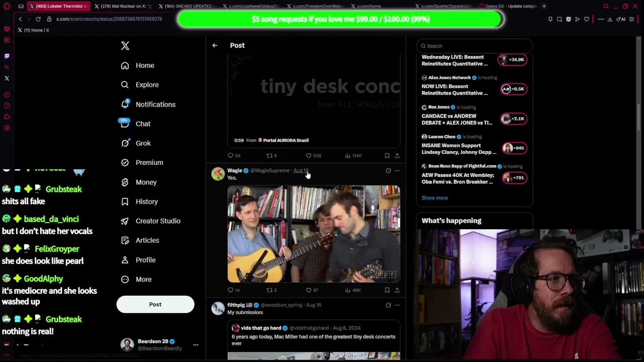644x362 pixels.
Task: Open filthpig's profile picture
Action: coord(218,308)
